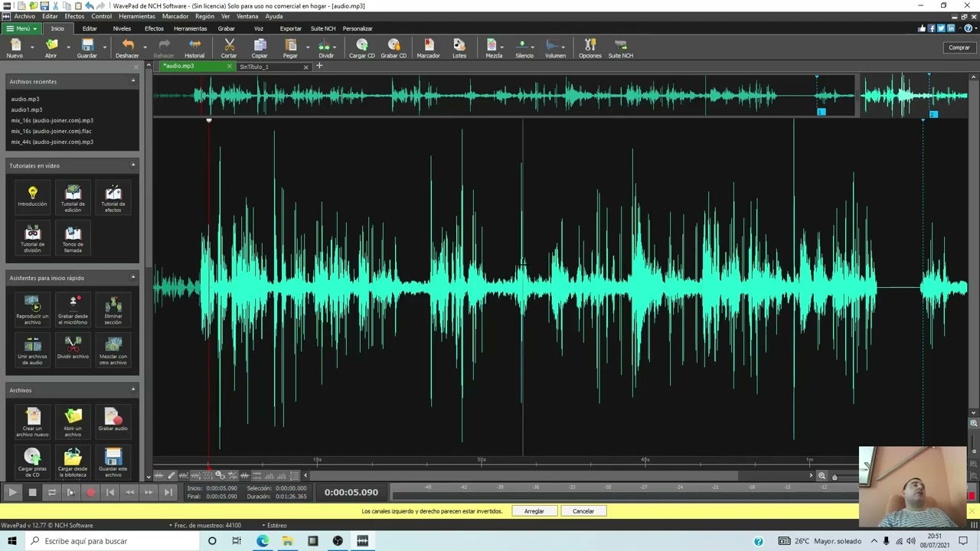The height and width of the screenshot is (551, 980).
Task: Click the Facebook share icon
Action: [x=932, y=28]
